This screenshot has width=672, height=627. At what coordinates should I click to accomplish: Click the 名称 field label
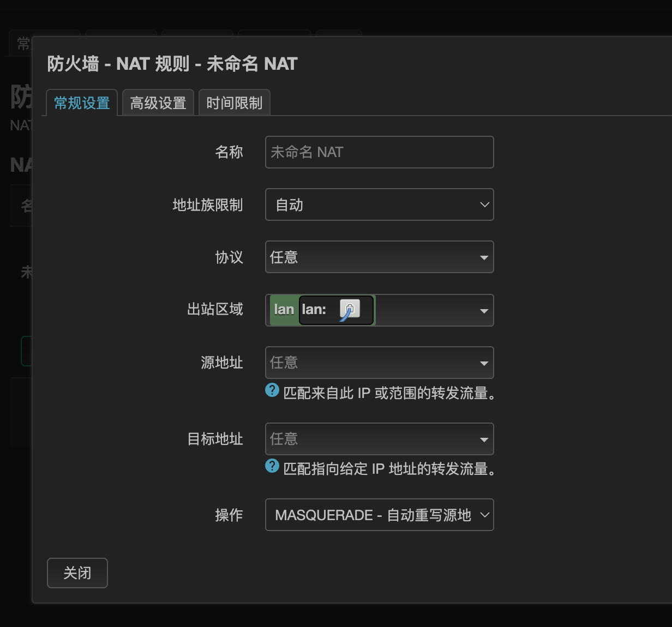(x=229, y=152)
